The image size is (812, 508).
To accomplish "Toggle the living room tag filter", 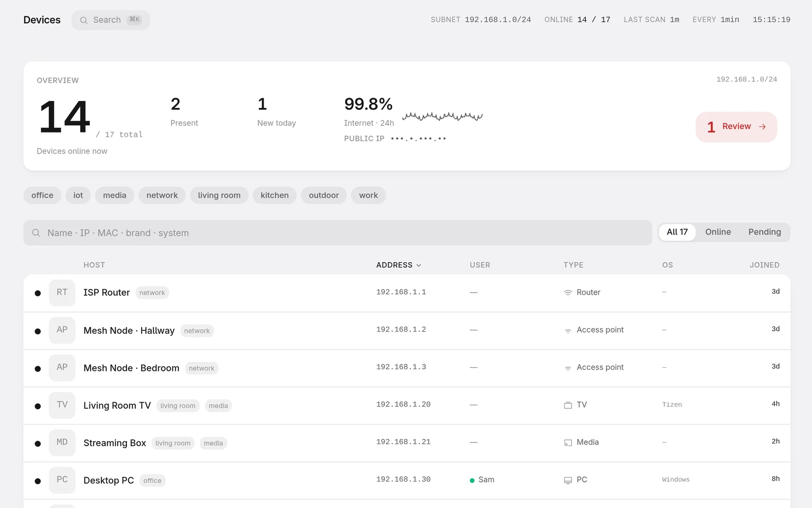I will pyautogui.click(x=219, y=195).
